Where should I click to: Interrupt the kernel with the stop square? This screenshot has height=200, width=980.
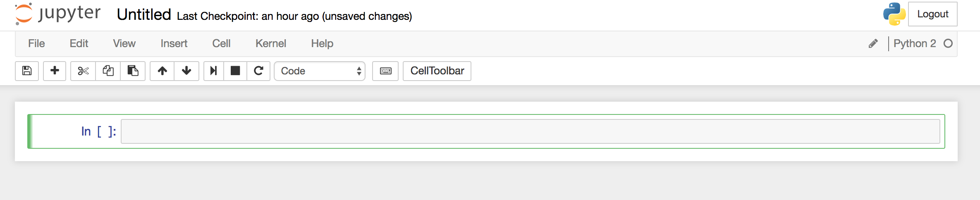point(235,71)
